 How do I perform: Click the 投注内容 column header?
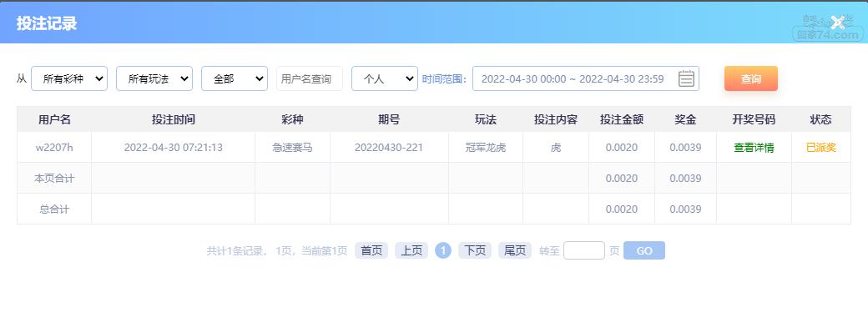[x=556, y=119]
